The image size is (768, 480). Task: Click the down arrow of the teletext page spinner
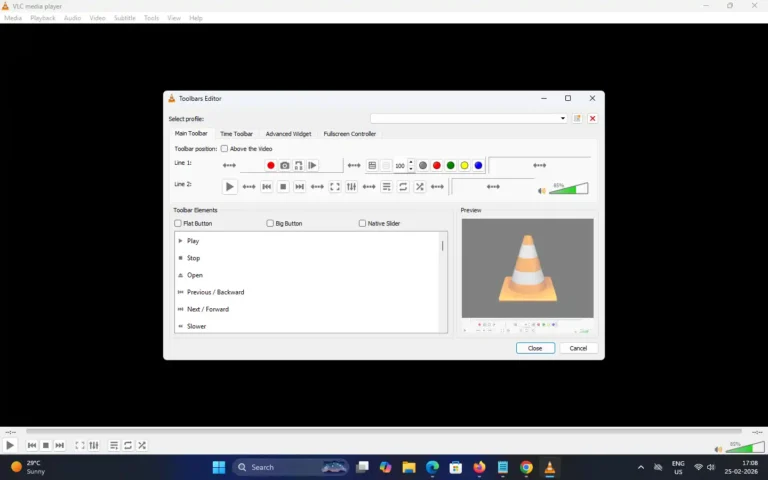tap(411, 169)
